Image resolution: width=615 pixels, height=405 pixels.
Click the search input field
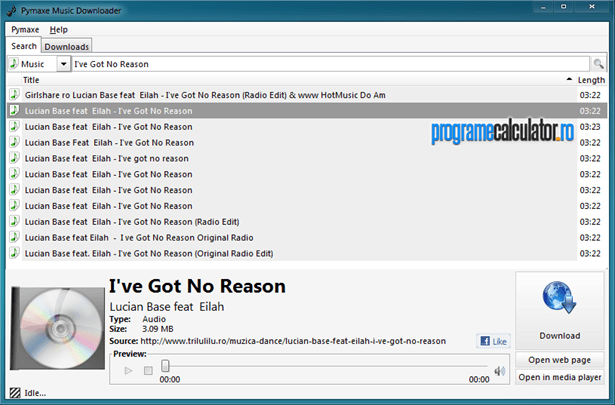point(330,64)
